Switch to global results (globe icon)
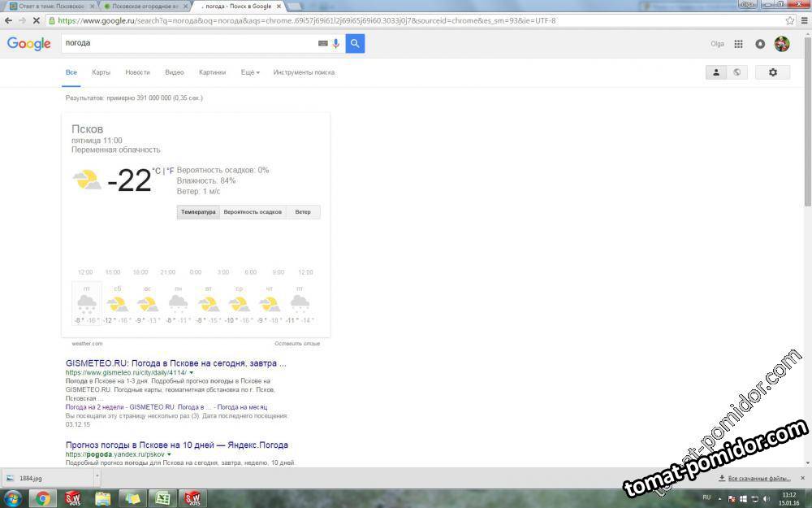 point(736,72)
